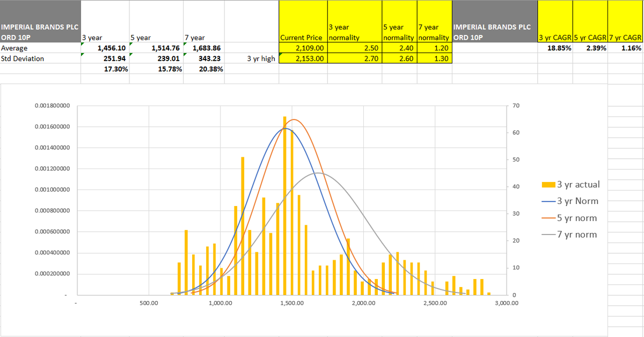Select CAGR value 1.16%
Image resolution: width=644 pixels, height=337 pixels.
[625, 48]
